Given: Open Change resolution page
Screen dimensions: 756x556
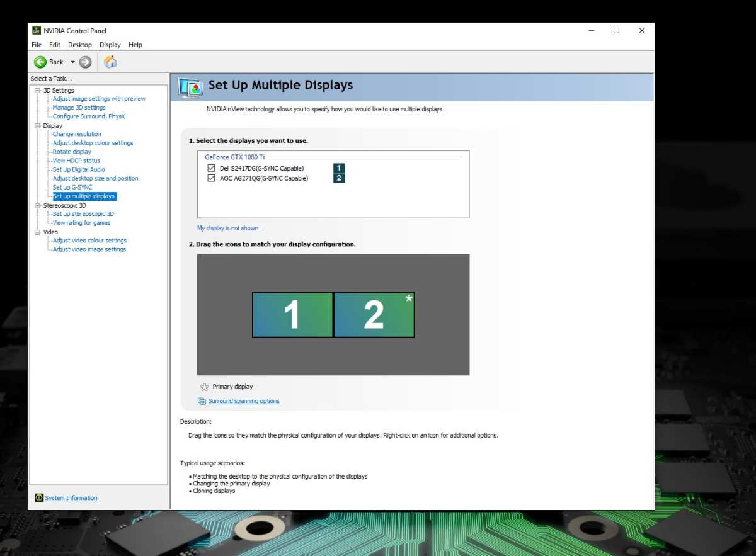Looking at the screenshot, I should tap(77, 134).
